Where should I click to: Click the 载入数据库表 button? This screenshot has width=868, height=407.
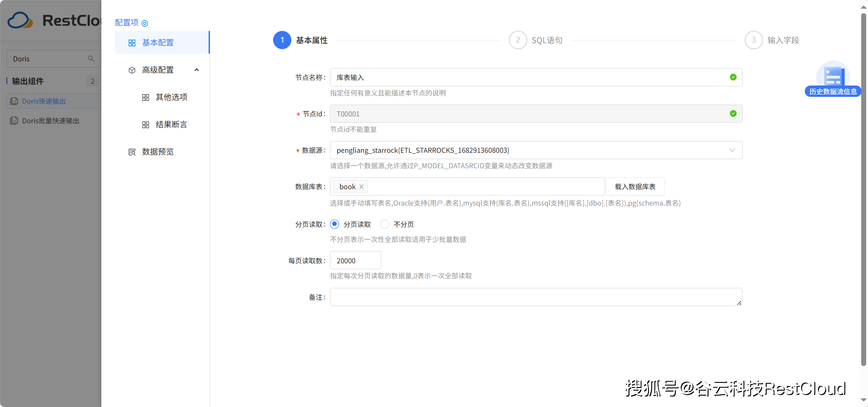[x=635, y=186]
